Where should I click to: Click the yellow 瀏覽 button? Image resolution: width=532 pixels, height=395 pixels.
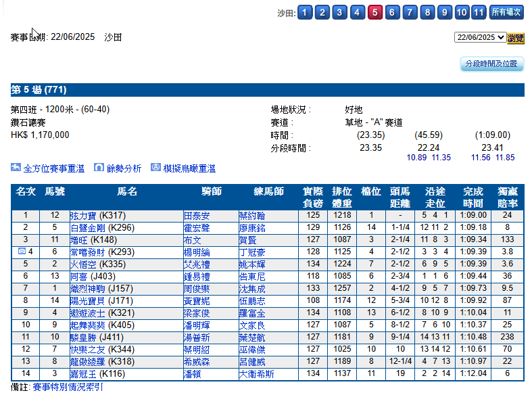tap(515, 38)
